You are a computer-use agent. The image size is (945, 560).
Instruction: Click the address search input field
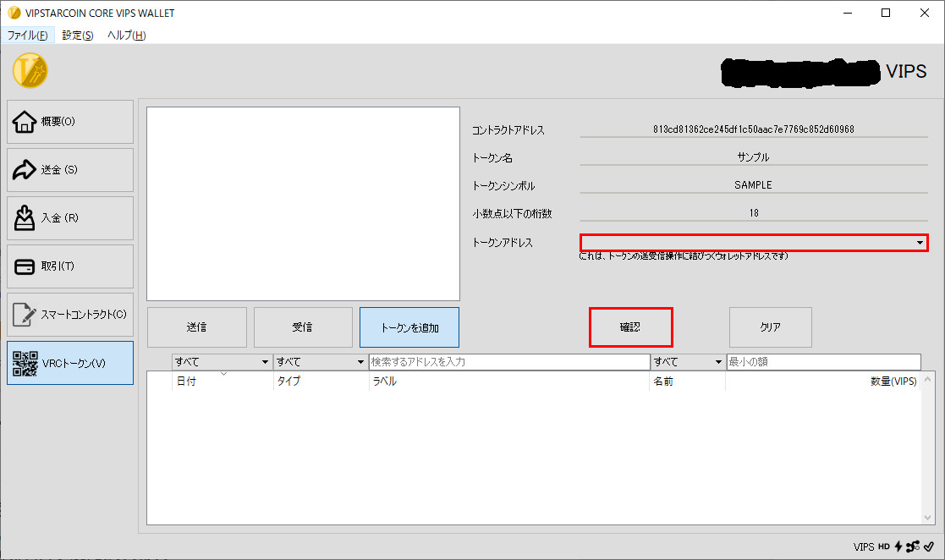[x=508, y=362]
